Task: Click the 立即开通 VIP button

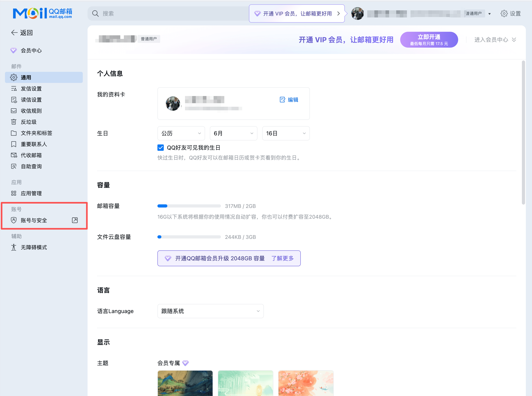Action: 429,39
